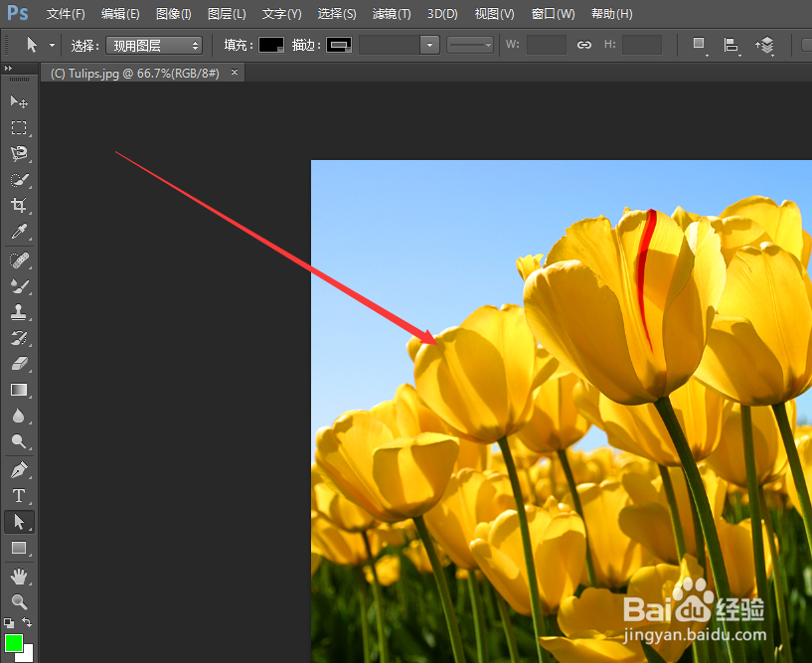Open the 文字(Y) menu
Image resolution: width=812 pixels, height=663 pixels.
[x=281, y=14]
